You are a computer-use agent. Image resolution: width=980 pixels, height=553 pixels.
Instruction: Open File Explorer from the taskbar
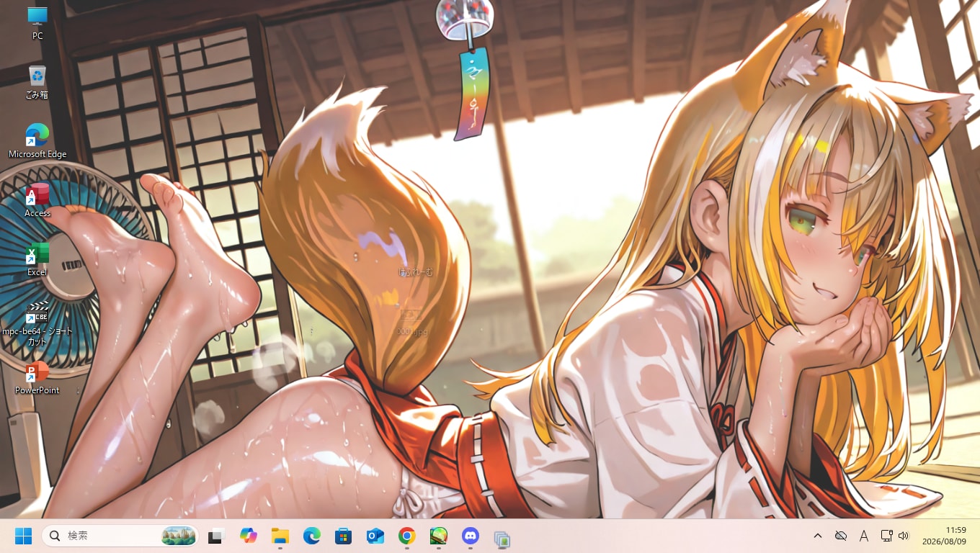[280, 536]
